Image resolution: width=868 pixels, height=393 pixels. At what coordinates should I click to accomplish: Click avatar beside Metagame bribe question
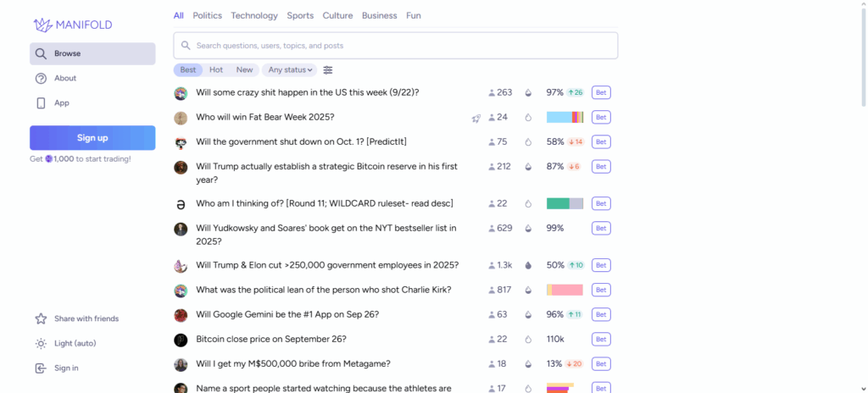coord(181,364)
